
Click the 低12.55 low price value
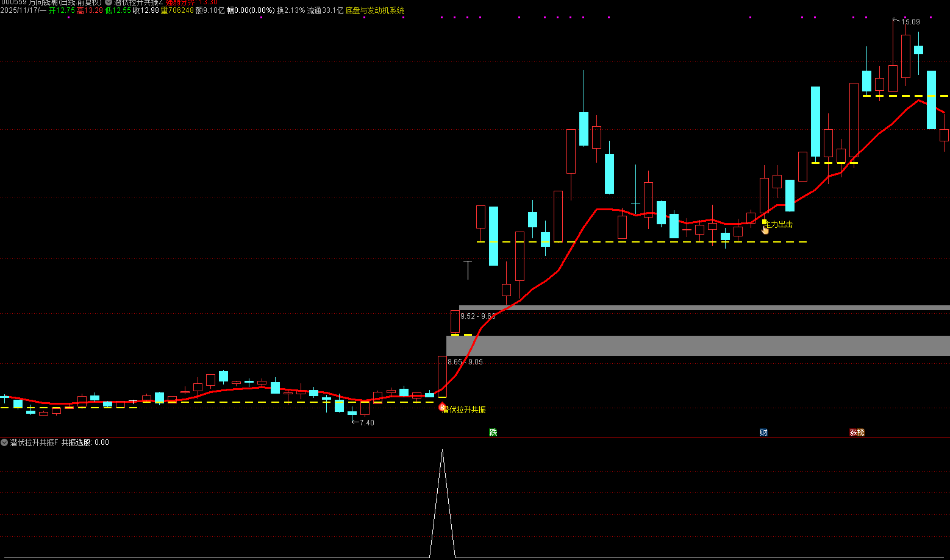pos(118,10)
